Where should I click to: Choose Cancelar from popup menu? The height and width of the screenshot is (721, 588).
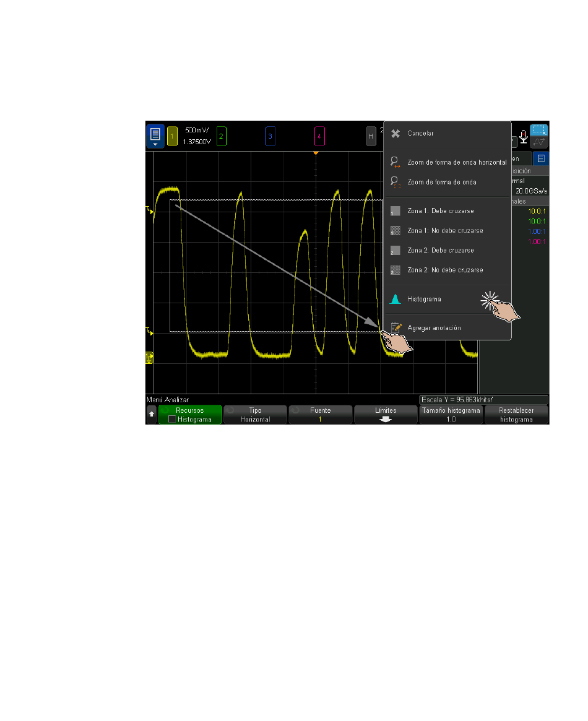[x=447, y=133]
